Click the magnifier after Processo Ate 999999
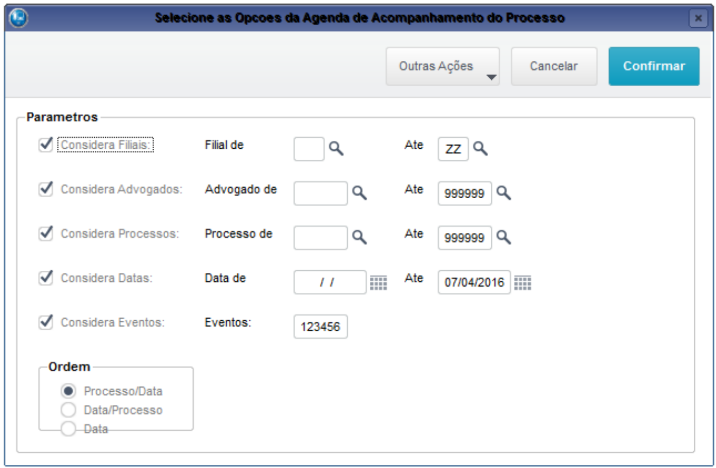Screen dimensions: 716x468 [x=504, y=237]
